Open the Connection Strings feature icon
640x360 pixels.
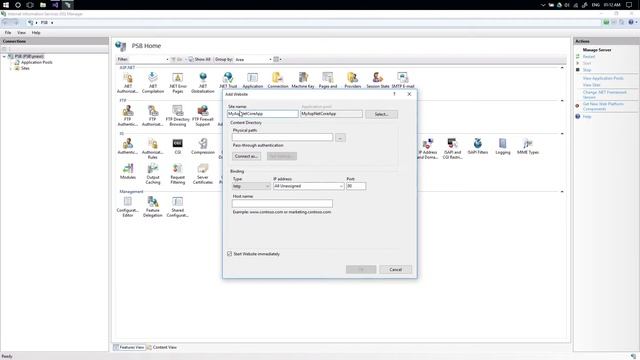point(278,80)
